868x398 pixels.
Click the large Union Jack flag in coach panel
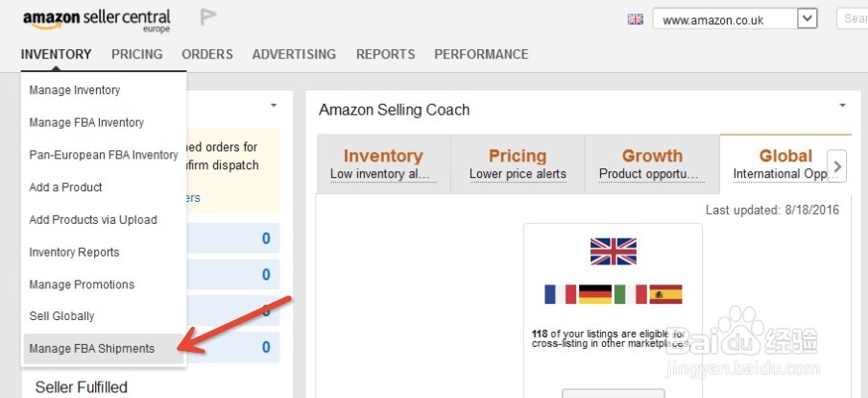coord(613,252)
